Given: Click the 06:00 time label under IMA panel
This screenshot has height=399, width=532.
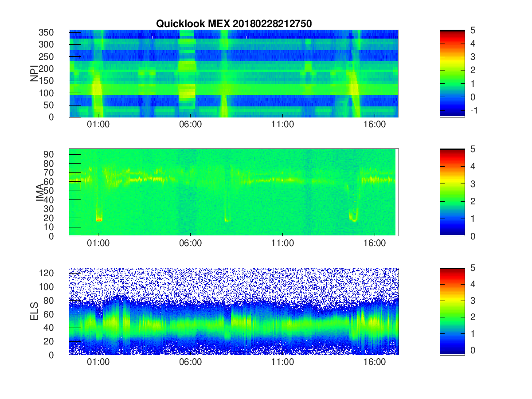Looking at the screenshot, I should [x=191, y=243].
